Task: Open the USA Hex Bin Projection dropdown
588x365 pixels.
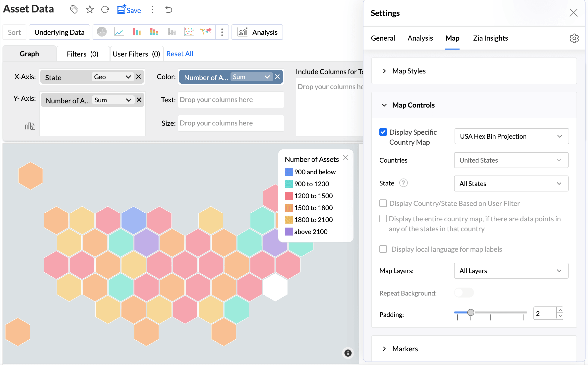Action: (512, 136)
